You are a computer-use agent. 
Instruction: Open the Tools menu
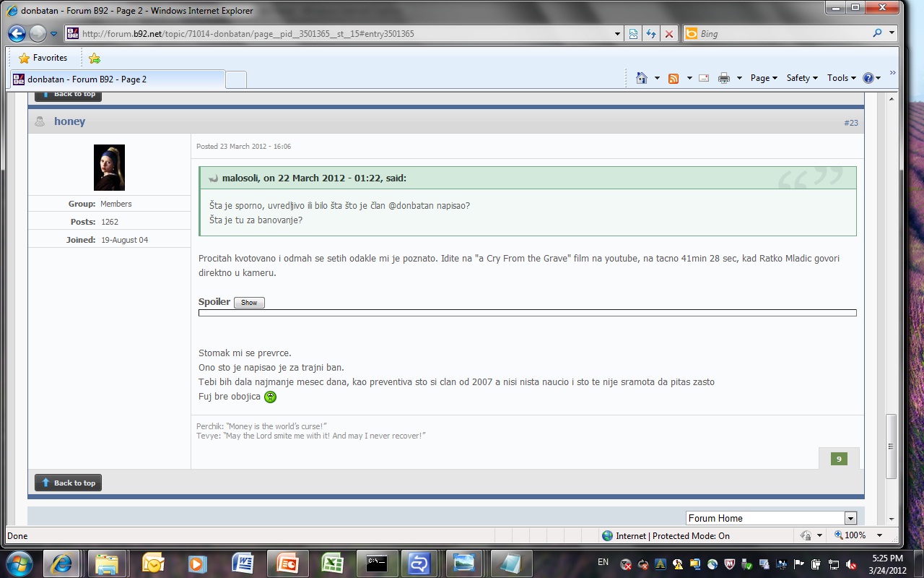click(841, 78)
